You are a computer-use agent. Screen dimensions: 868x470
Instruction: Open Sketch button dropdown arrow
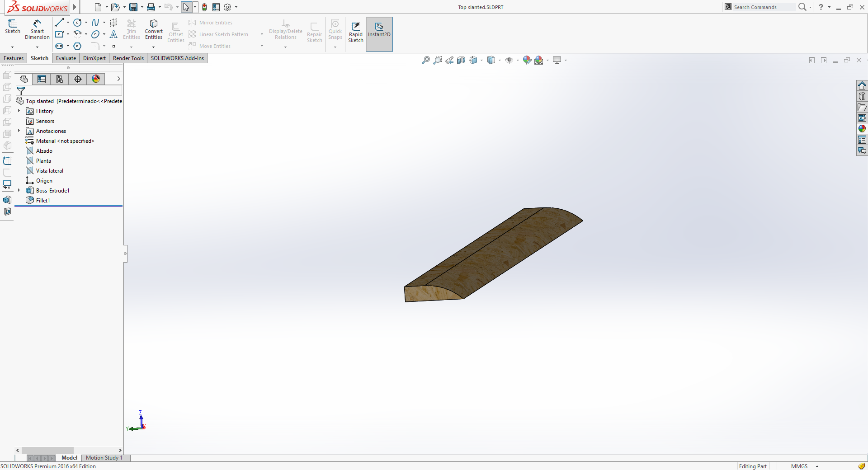click(13, 47)
